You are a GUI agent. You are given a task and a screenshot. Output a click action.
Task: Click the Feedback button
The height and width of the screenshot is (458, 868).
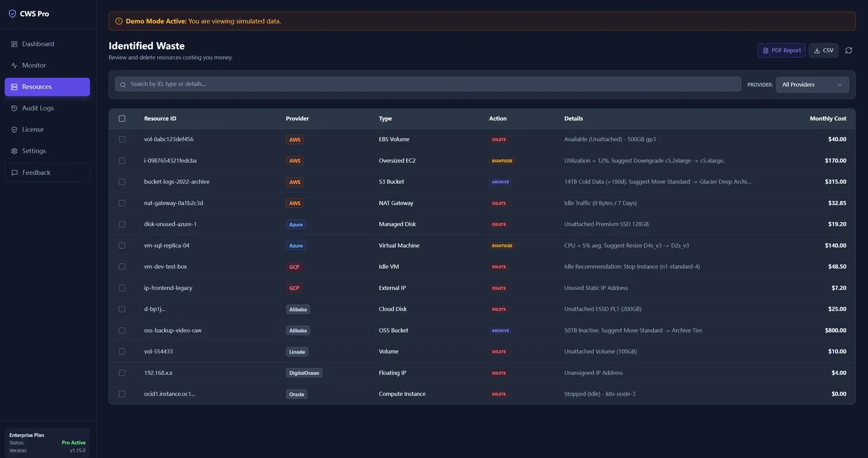tap(47, 173)
